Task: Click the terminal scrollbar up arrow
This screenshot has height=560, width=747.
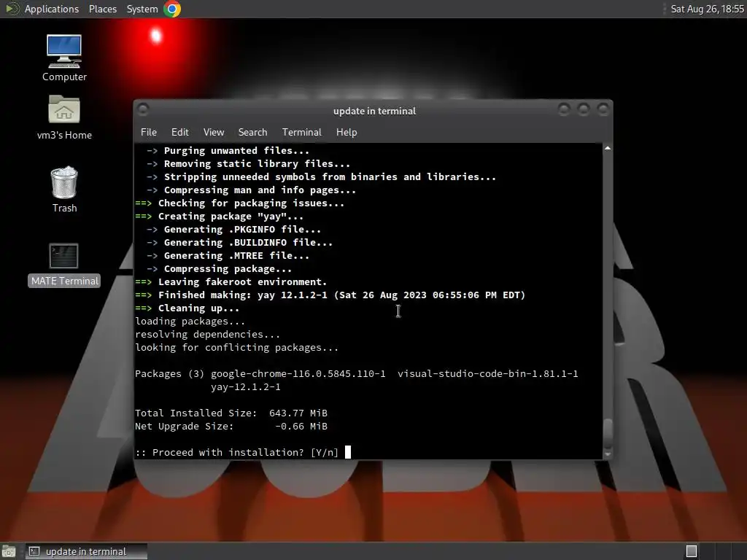Action: 608,149
